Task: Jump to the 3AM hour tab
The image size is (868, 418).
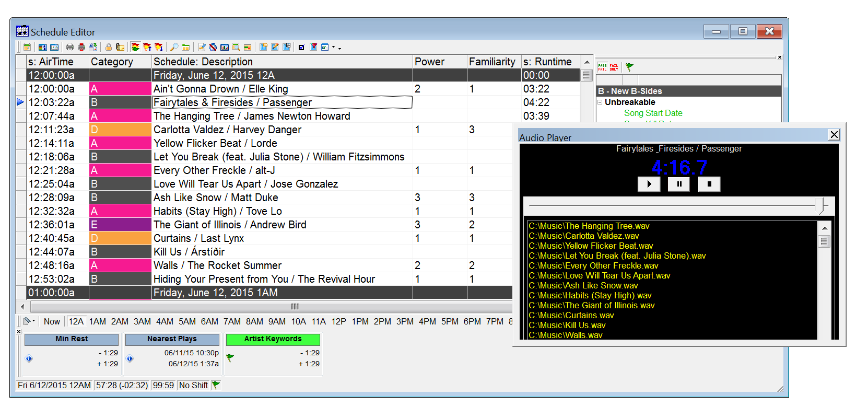Action: 142,322
